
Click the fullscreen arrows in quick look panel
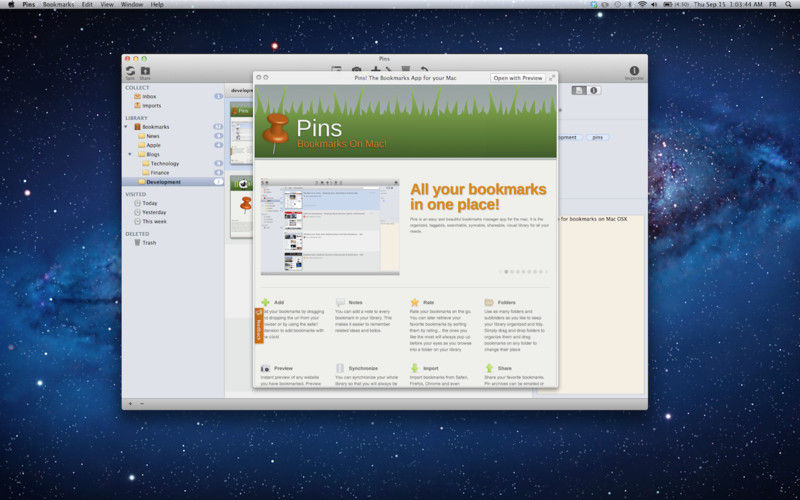pyautogui.click(x=552, y=78)
